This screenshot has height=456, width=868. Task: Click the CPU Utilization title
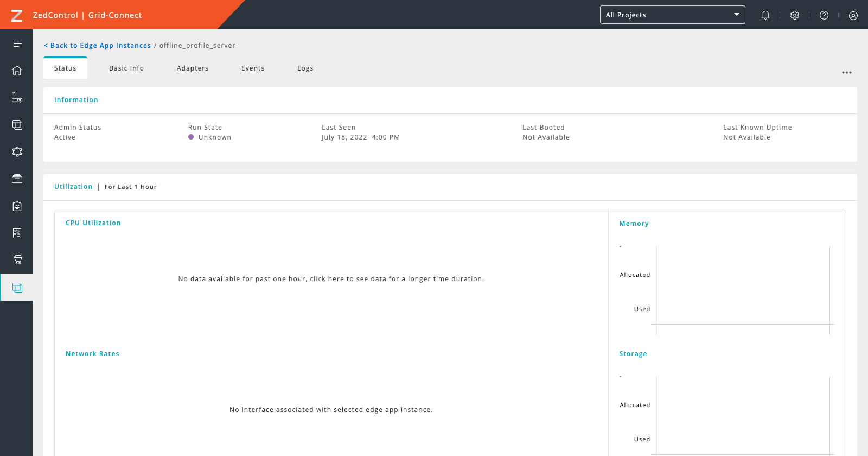(93, 223)
